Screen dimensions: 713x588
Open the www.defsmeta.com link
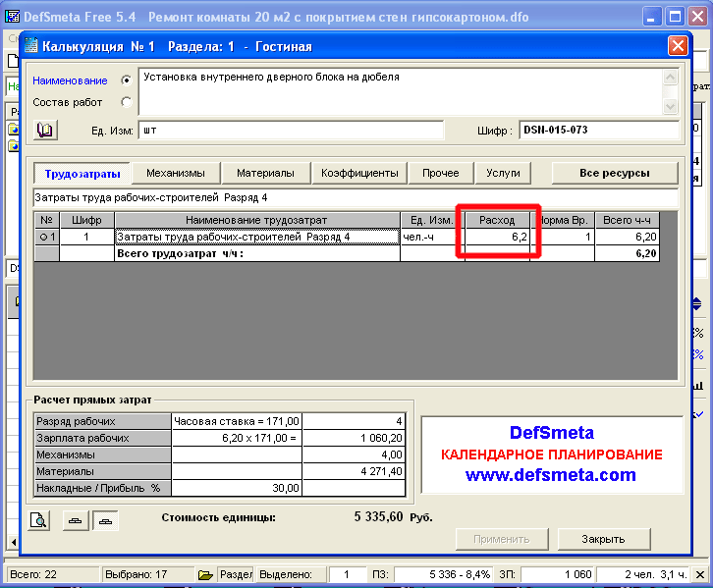[x=550, y=475]
